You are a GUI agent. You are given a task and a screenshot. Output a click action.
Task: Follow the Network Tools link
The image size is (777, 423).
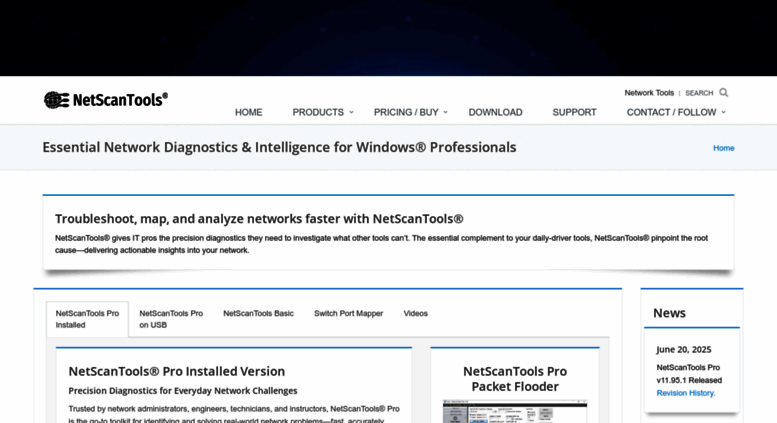click(649, 93)
